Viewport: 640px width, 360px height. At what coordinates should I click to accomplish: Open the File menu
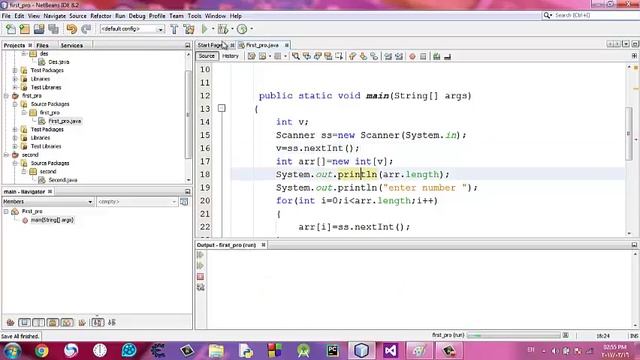(x=6, y=16)
